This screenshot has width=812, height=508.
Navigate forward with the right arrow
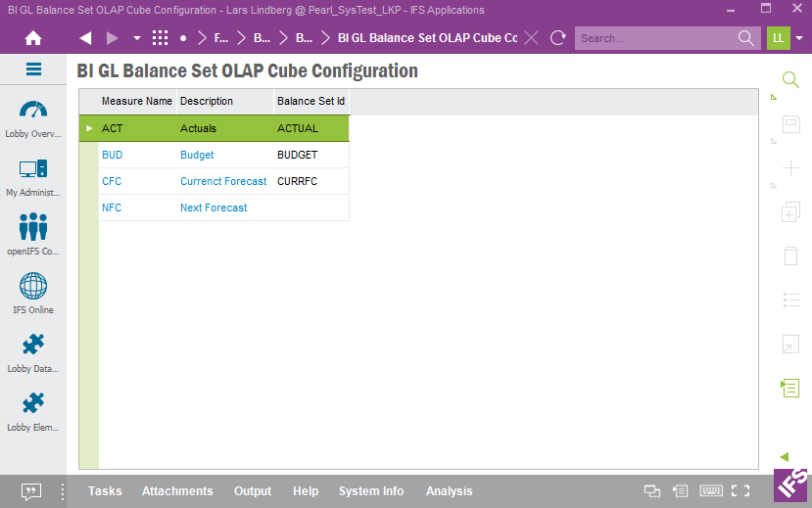coord(113,38)
